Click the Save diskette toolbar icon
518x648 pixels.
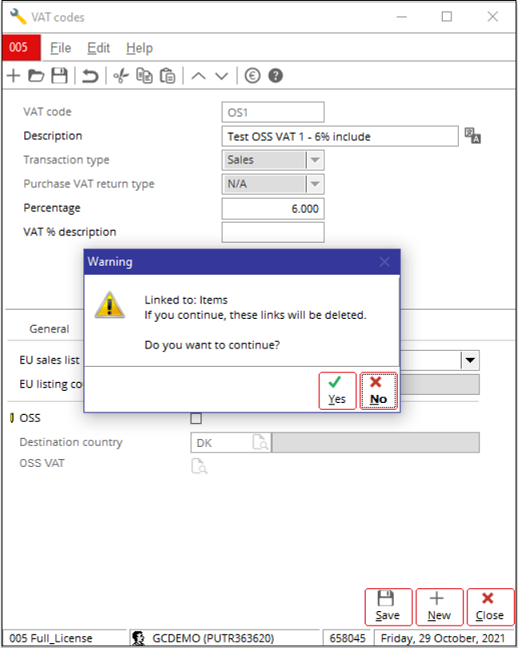[x=59, y=76]
